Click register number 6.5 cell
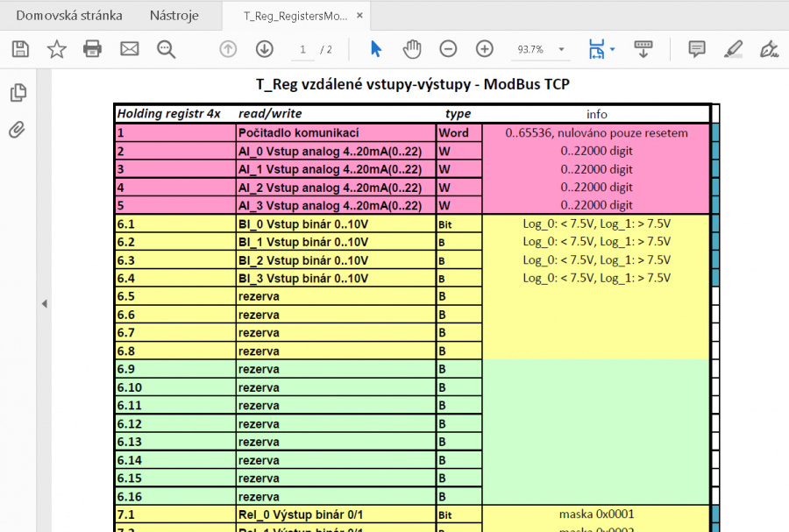Viewport: 789px width, 532px height. point(175,296)
